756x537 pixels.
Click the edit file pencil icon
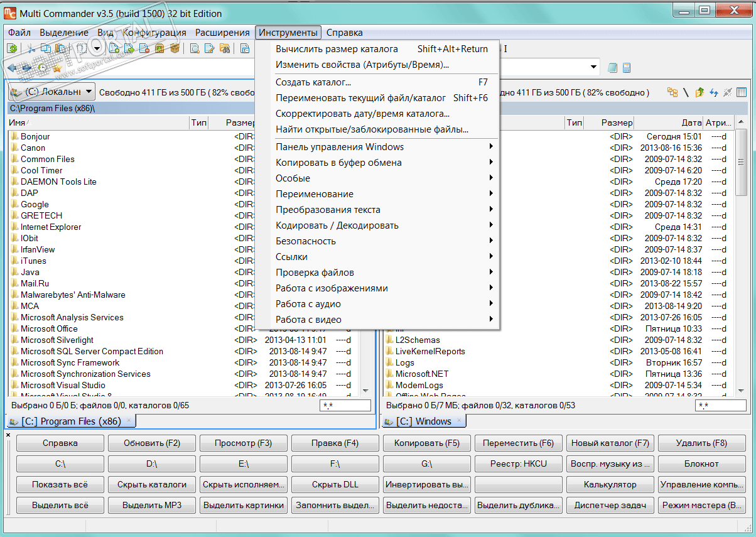click(210, 49)
